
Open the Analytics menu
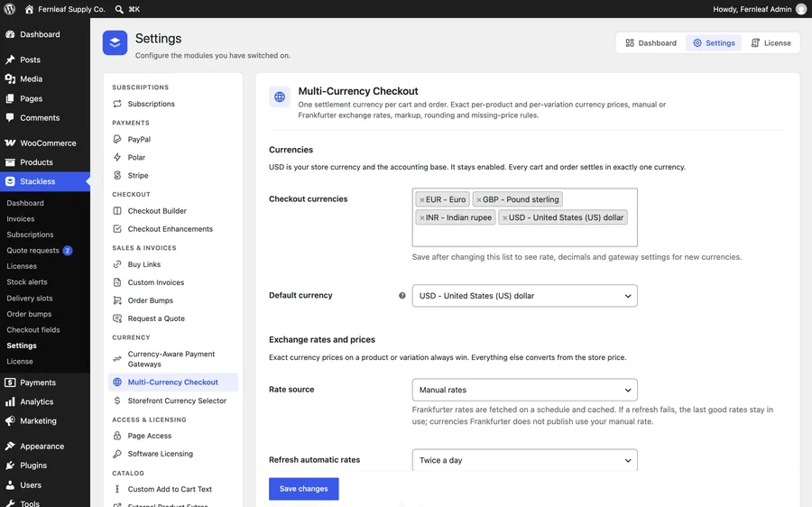(x=45, y=401)
